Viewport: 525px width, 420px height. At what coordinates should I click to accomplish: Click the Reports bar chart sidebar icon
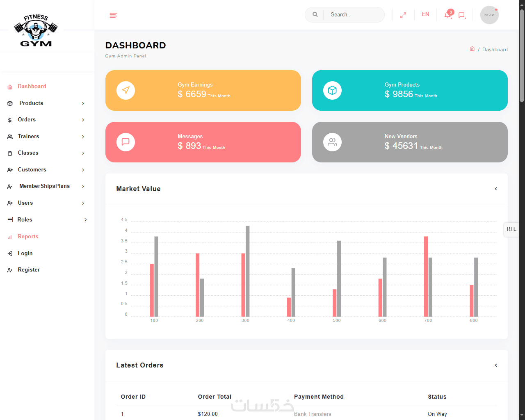(x=10, y=237)
